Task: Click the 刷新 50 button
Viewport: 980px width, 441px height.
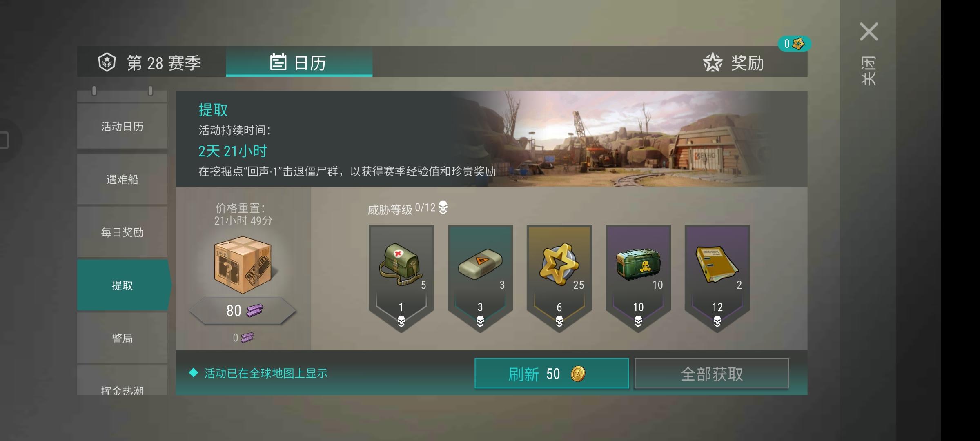Action: coord(551,373)
